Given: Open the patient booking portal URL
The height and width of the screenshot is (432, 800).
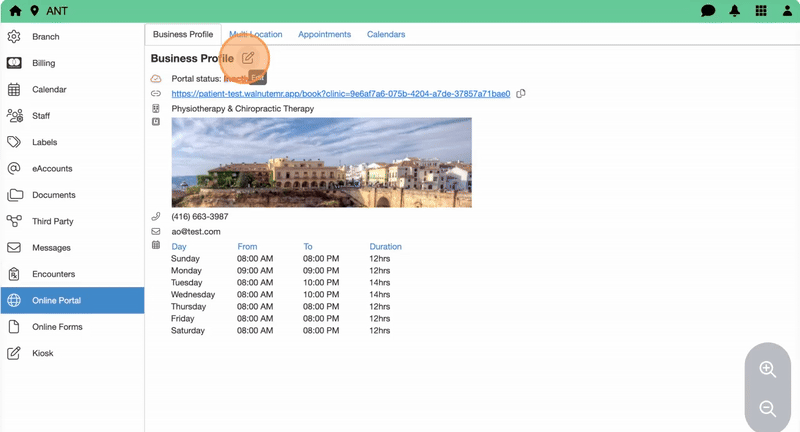Looking at the screenshot, I should coord(340,94).
